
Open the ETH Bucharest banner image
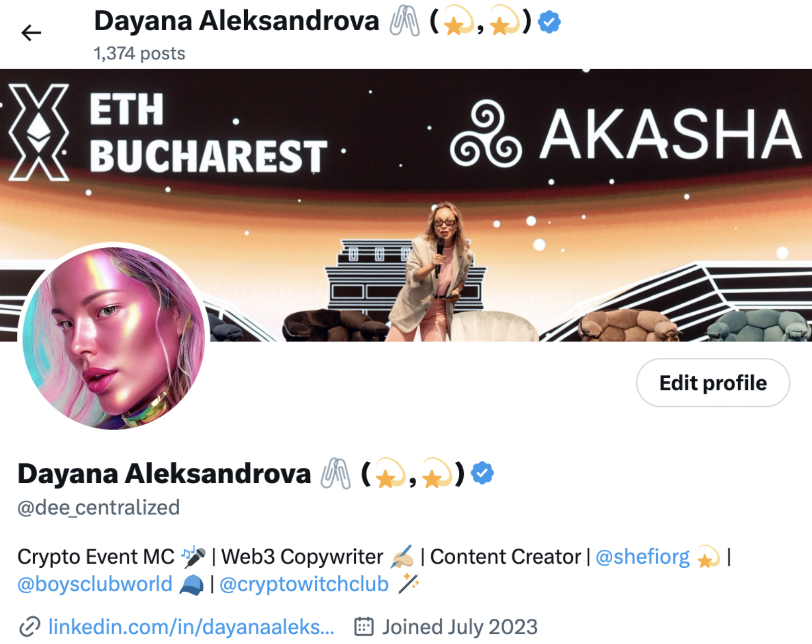406,205
